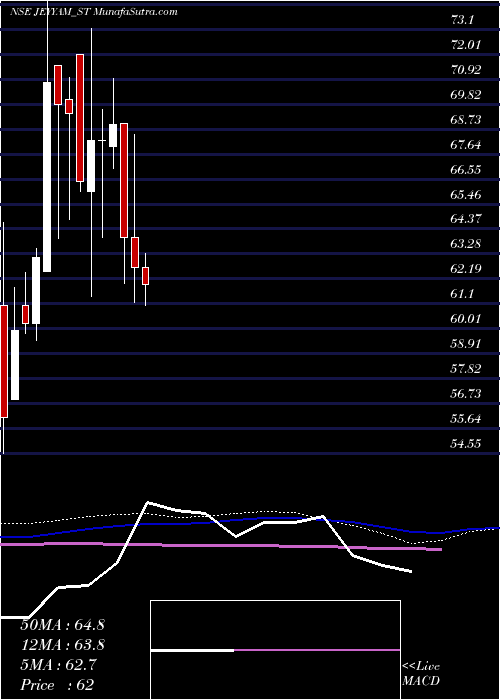Select the 63.28 price axis label
The image size is (500, 700).
466,244
